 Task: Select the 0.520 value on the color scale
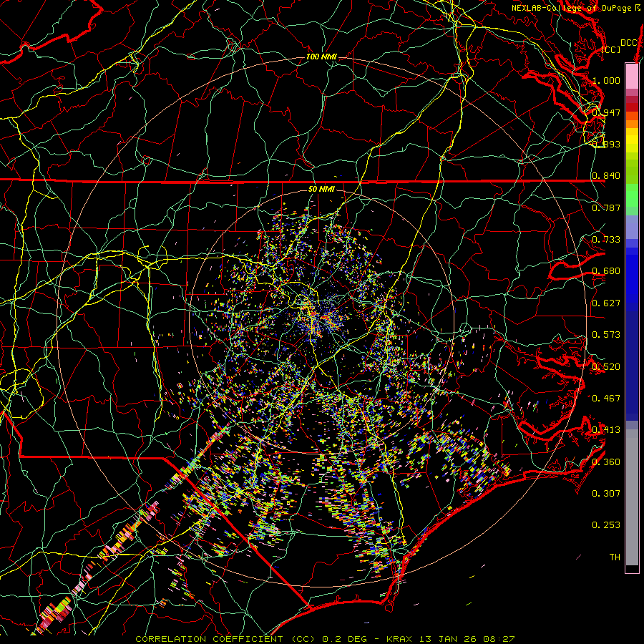pos(606,366)
